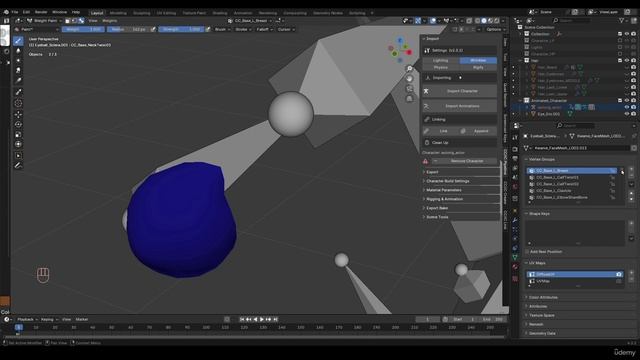Viewport: 640px width, 360px height.
Task: Adjust the Strength slider in header
Action: (x=181, y=29)
